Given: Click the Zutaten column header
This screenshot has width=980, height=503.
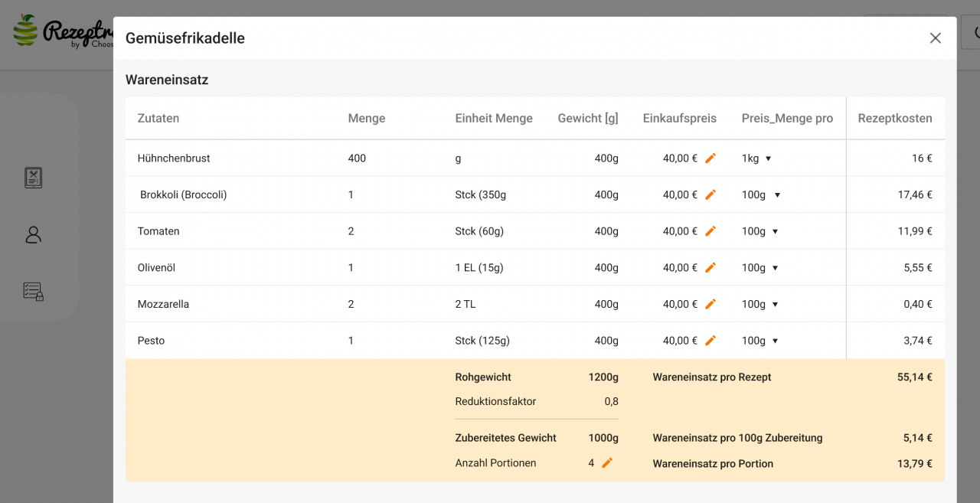Looking at the screenshot, I should [158, 119].
